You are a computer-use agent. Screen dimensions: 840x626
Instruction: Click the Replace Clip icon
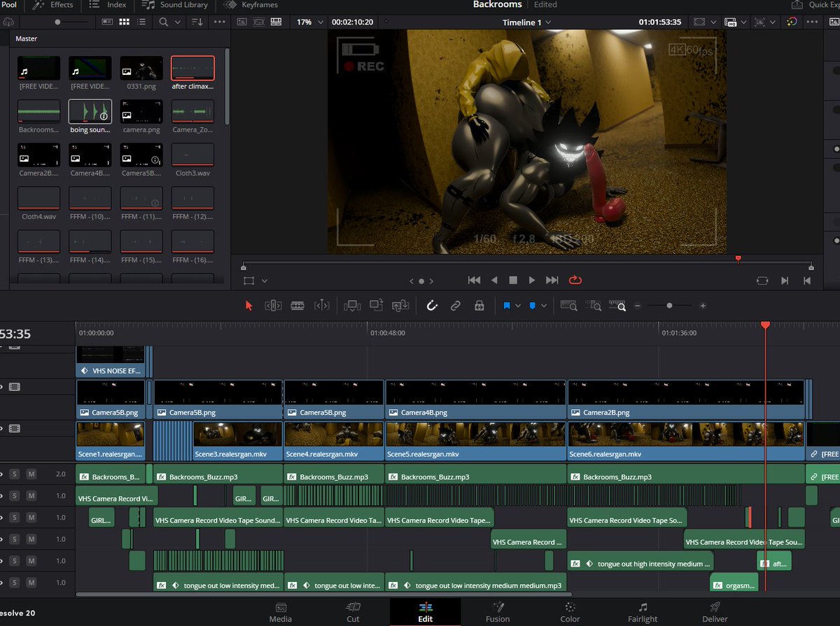[x=400, y=306]
